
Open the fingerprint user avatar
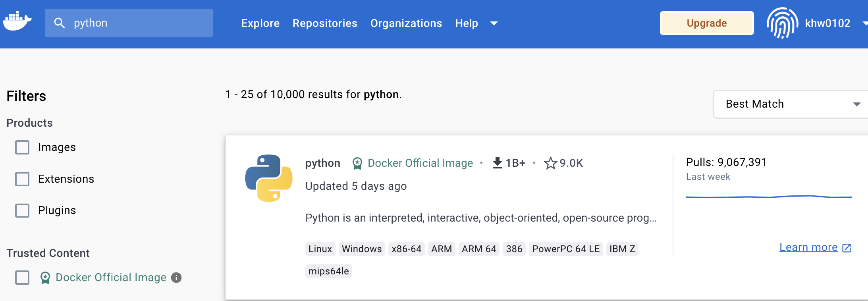click(x=782, y=23)
